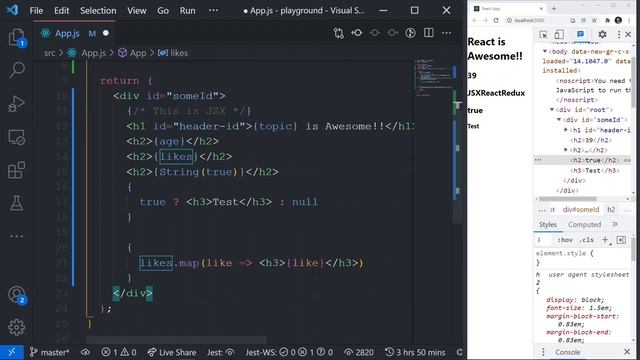Click the open timeline icon in editor toolbar
640x360 pixels.
[x=411, y=33]
